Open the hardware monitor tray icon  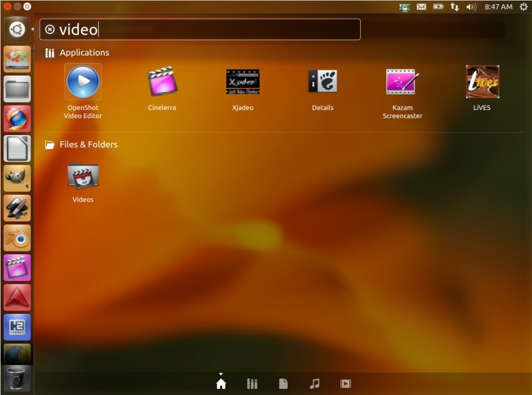pos(405,7)
